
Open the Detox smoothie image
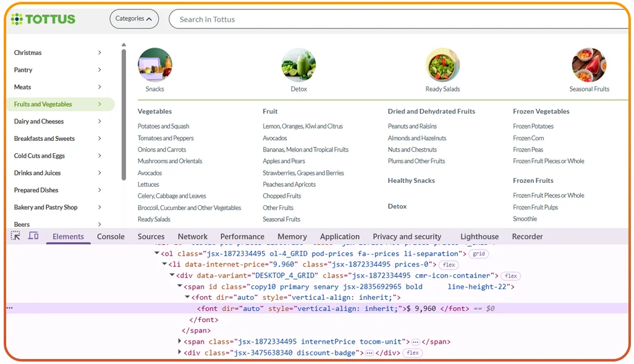[298, 65]
